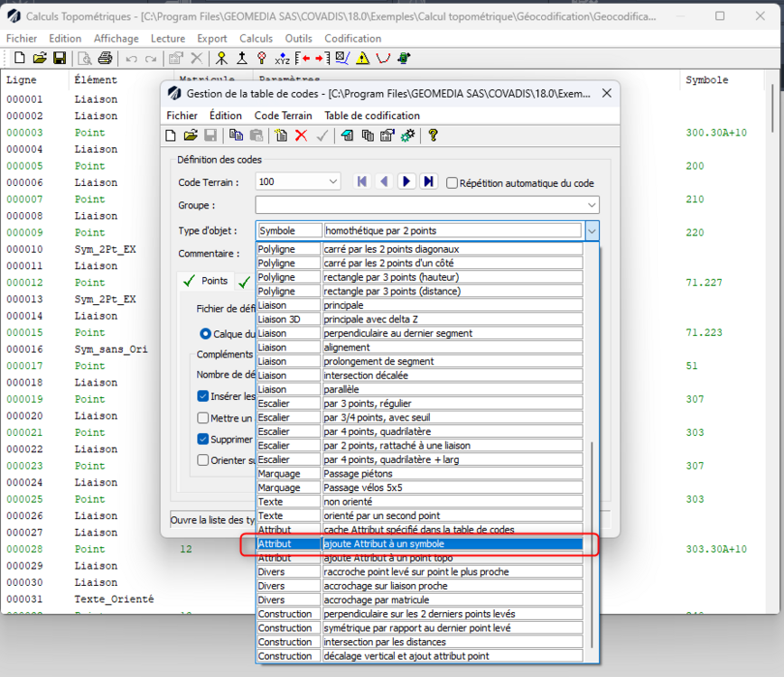Select the Calque radio button
This screenshot has width=784, height=677.
click(x=205, y=333)
